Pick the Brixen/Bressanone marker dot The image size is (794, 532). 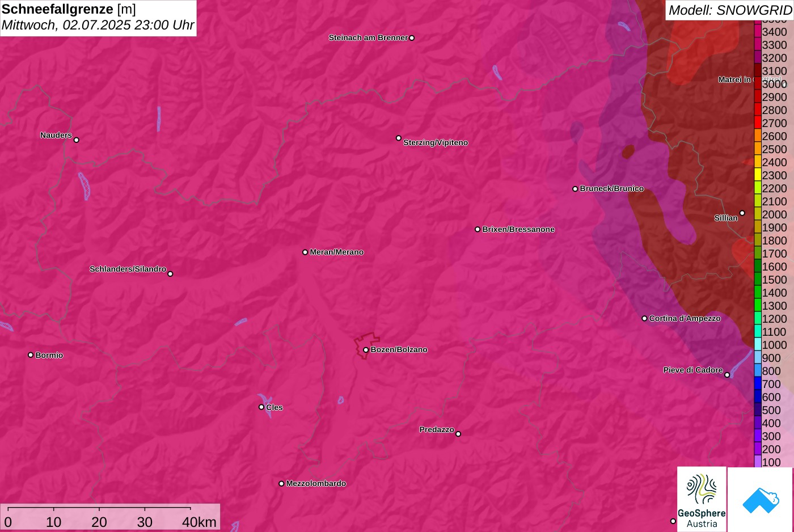pos(478,229)
